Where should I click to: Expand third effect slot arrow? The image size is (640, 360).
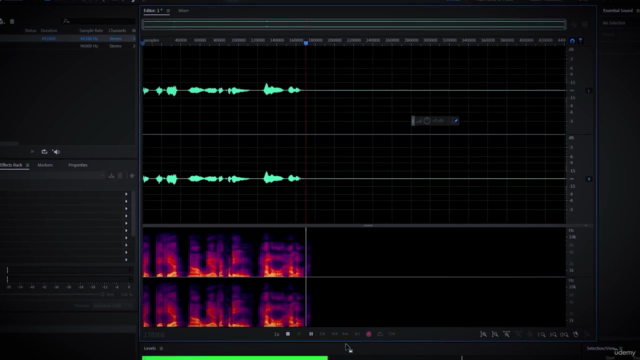pos(126,209)
